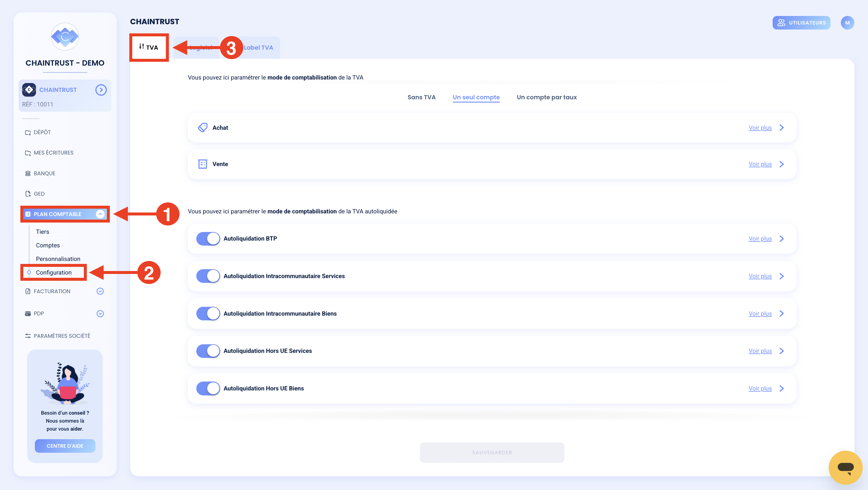
Task: Click the GED document icon
Action: coord(28,194)
